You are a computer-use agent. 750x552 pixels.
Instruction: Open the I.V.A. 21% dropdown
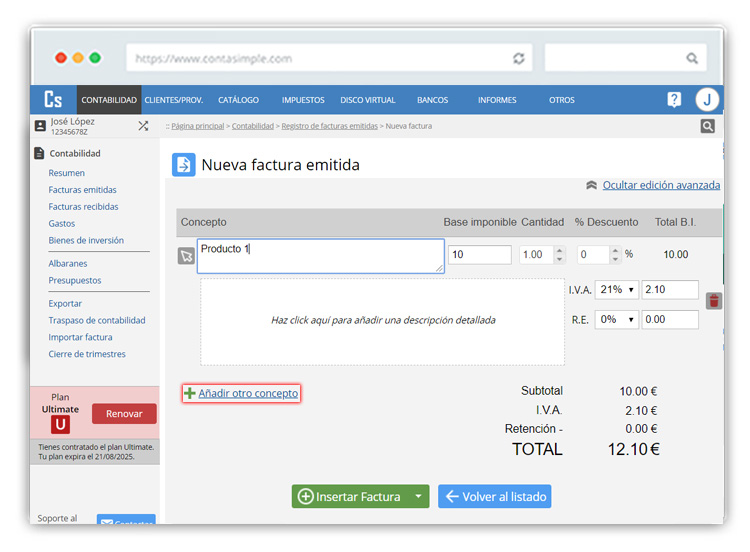click(617, 290)
